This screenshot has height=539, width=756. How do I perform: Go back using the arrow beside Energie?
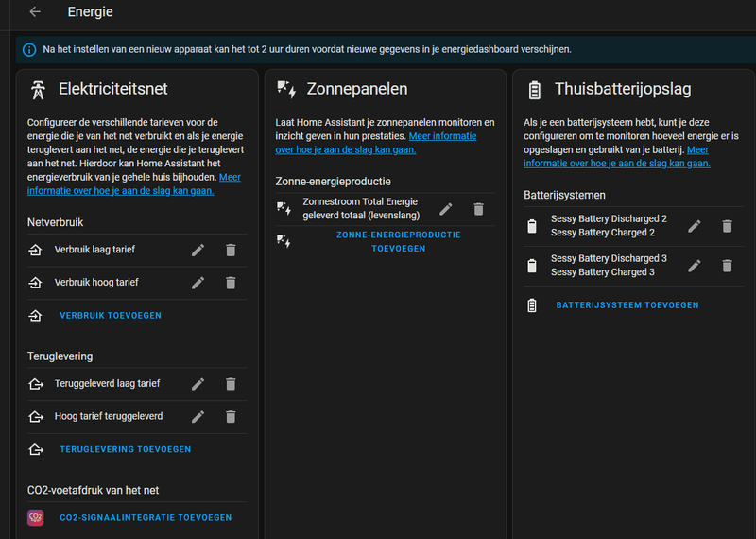click(35, 12)
